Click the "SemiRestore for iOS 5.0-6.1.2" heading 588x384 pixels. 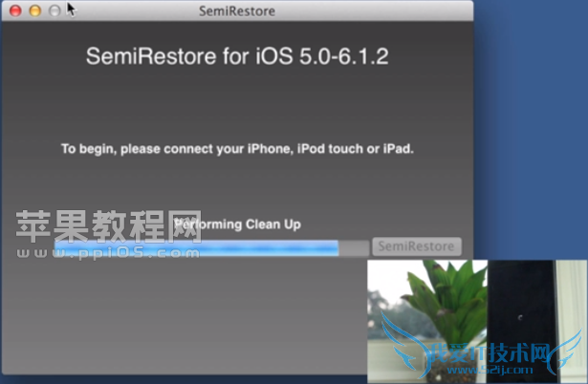[237, 56]
